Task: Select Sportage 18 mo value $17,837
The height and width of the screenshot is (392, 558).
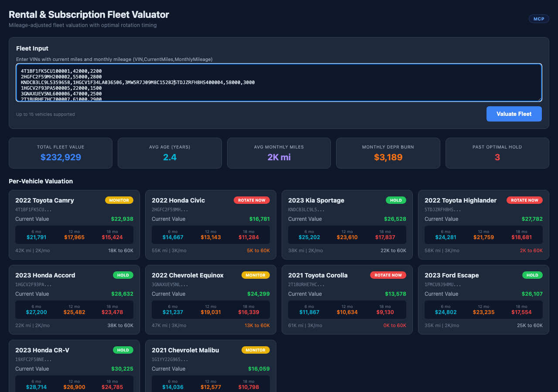Action: (385, 237)
